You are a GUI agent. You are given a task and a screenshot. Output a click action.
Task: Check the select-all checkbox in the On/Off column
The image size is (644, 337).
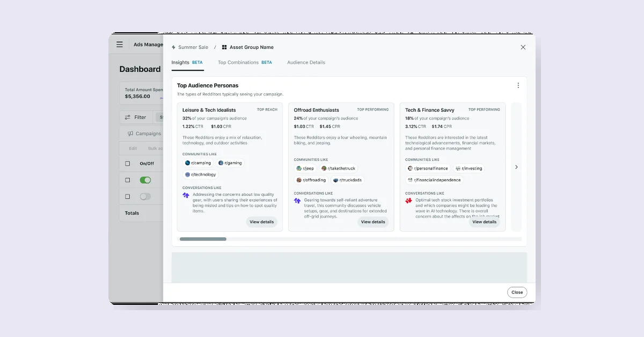pyautogui.click(x=127, y=163)
